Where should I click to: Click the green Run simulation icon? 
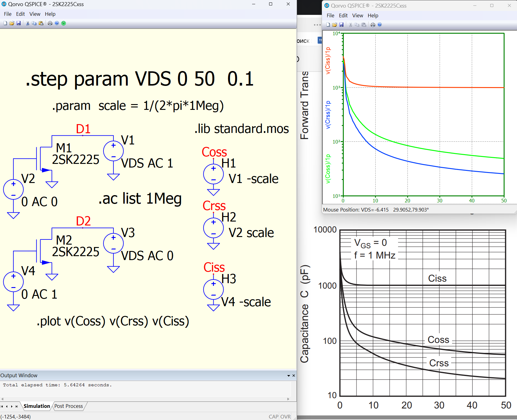(63, 23)
